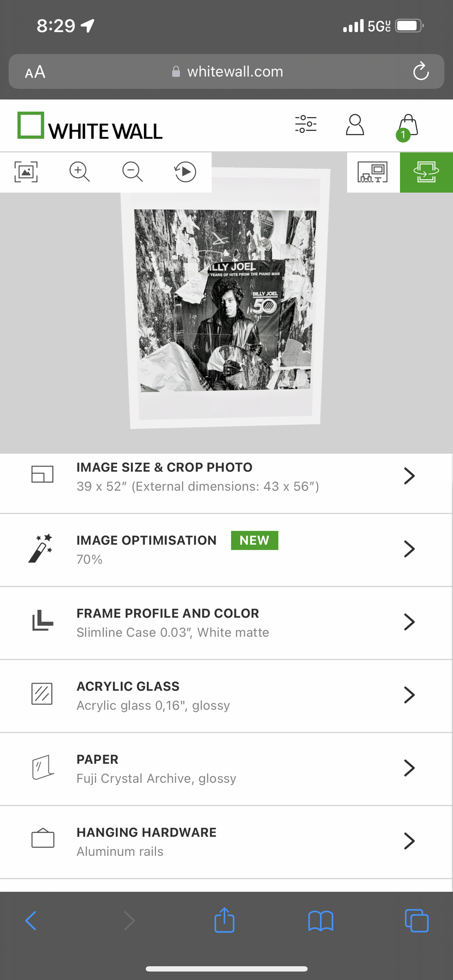Go to the WhiteWall home logo

coord(90,126)
